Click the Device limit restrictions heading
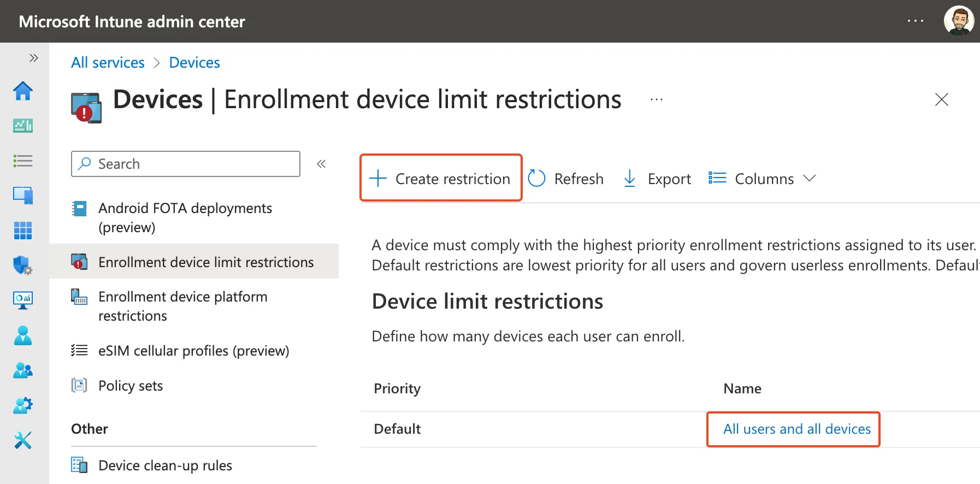Image resolution: width=980 pixels, height=484 pixels. [487, 302]
